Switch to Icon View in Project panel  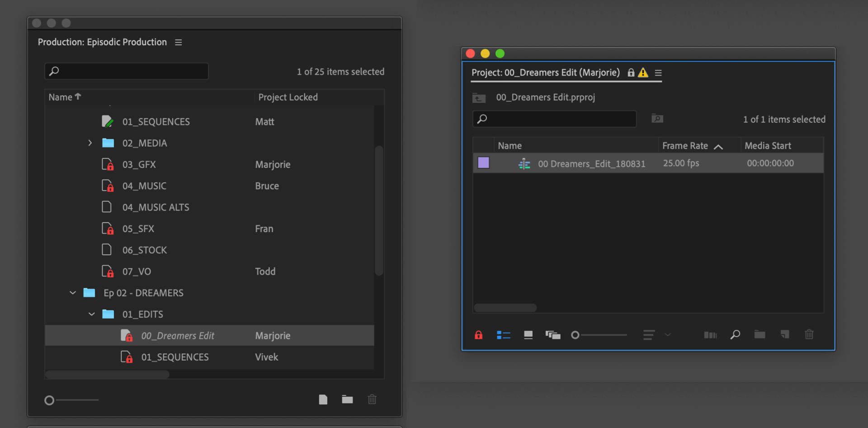(x=528, y=335)
